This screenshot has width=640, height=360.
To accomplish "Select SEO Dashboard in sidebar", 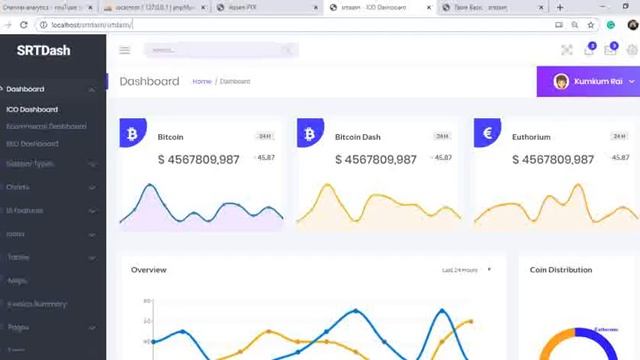I will 32,144.
